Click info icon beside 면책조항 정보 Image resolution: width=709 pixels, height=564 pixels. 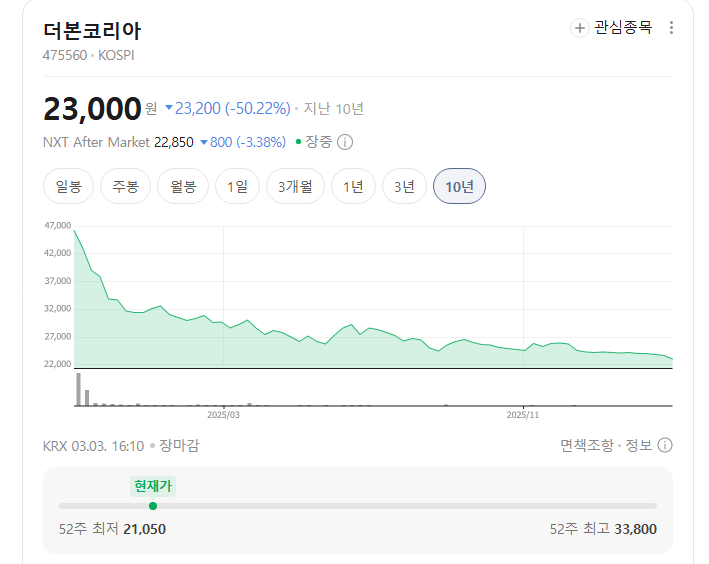[665, 445]
